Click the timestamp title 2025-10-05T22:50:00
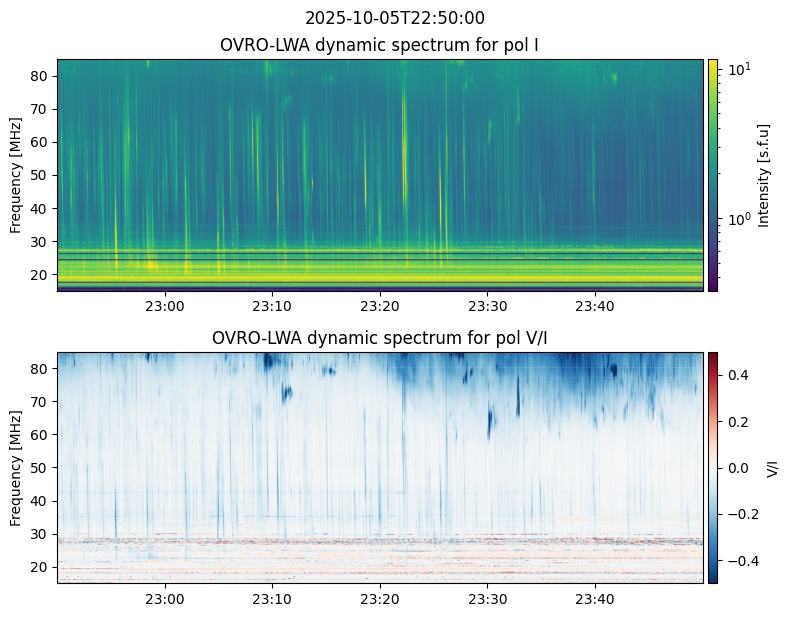 (x=394, y=18)
